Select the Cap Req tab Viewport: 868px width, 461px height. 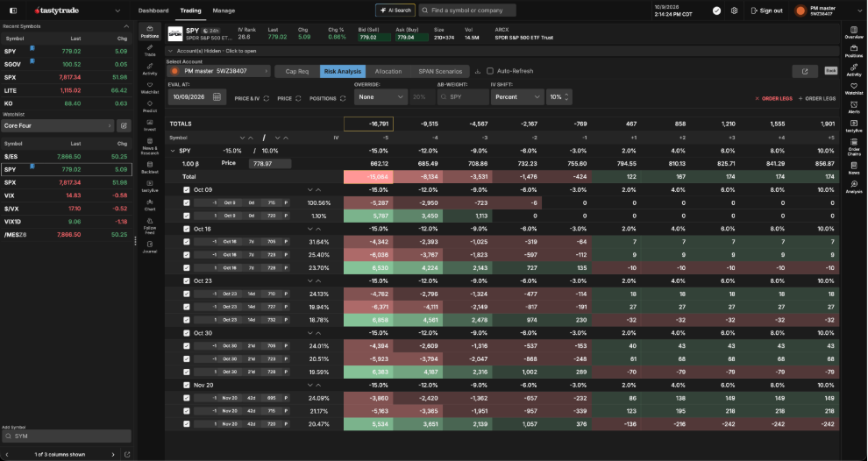297,71
